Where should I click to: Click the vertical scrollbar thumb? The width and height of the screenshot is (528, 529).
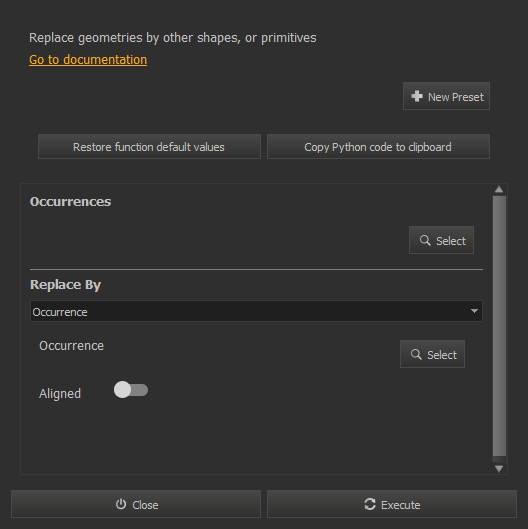tap(499, 326)
